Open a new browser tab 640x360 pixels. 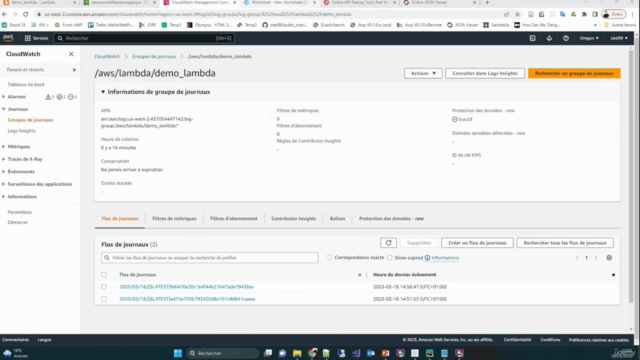[487, 2]
